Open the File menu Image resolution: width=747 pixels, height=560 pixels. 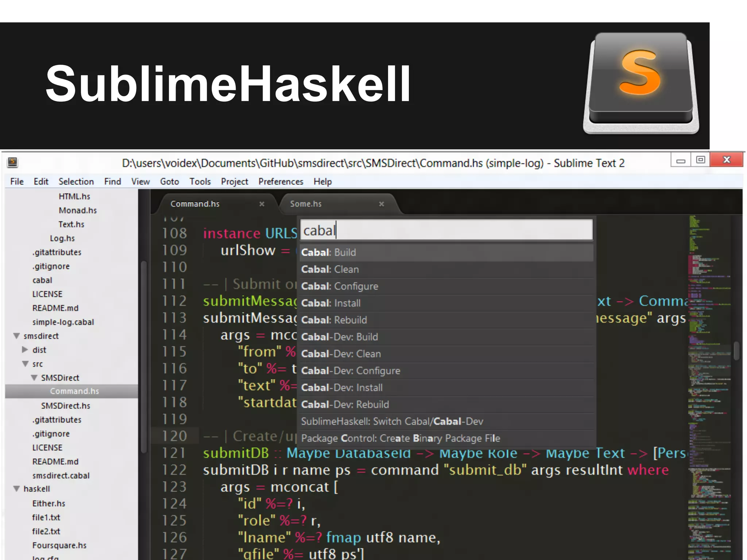click(x=17, y=182)
